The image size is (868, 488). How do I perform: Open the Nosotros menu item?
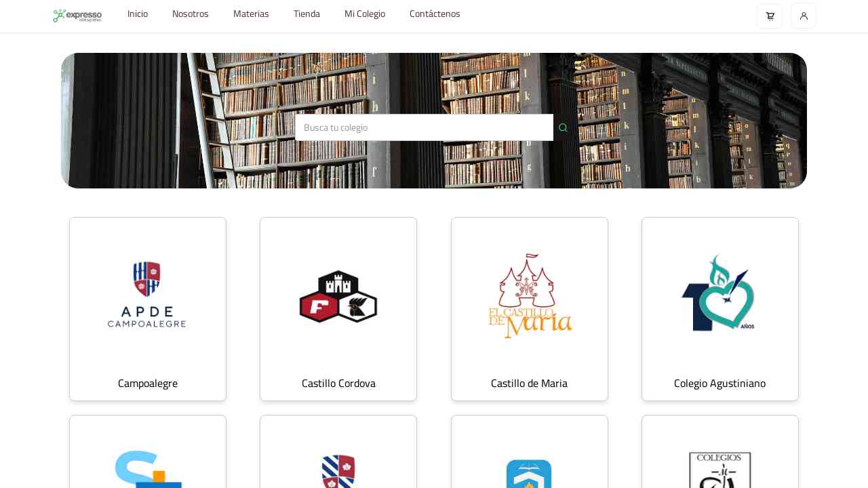(x=191, y=14)
